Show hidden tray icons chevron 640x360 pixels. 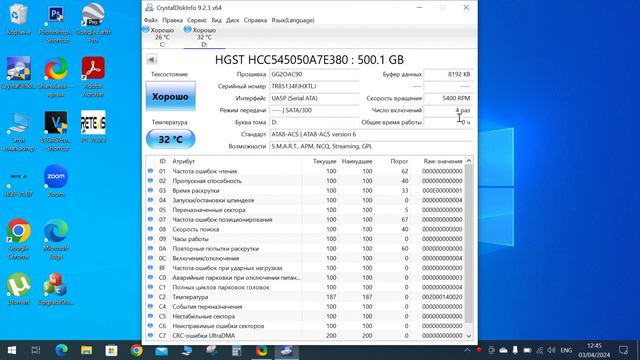(x=467, y=350)
